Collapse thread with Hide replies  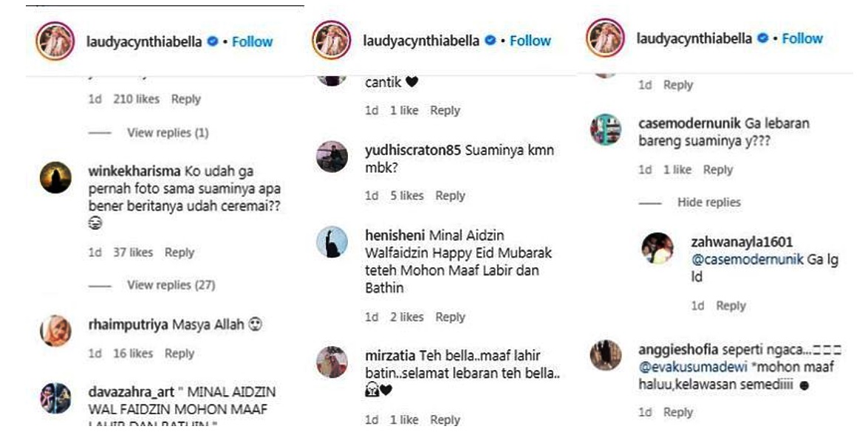[x=708, y=202]
